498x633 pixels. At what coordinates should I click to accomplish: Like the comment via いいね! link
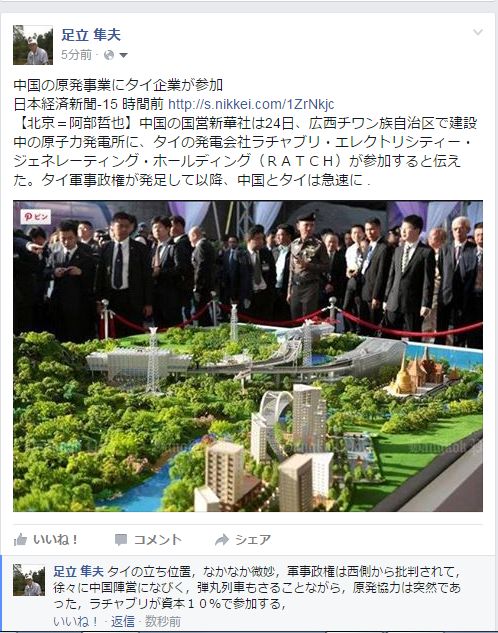[75, 621]
